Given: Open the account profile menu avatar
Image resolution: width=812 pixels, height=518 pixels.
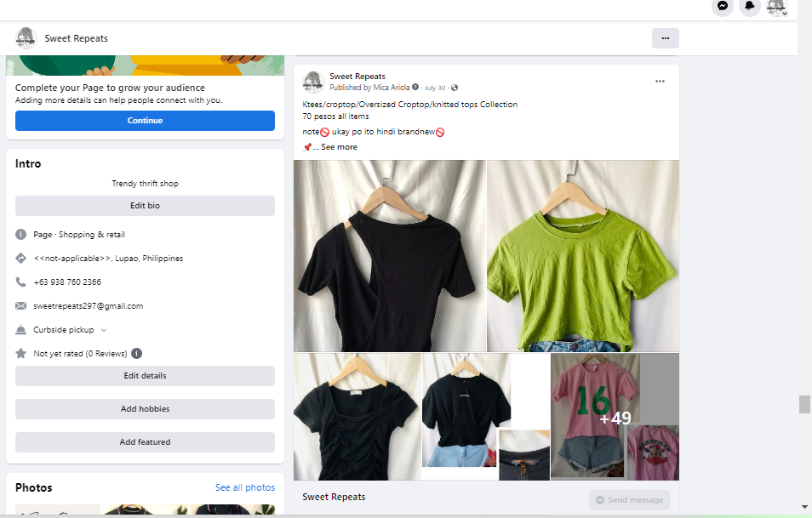Looking at the screenshot, I should (777, 7).
